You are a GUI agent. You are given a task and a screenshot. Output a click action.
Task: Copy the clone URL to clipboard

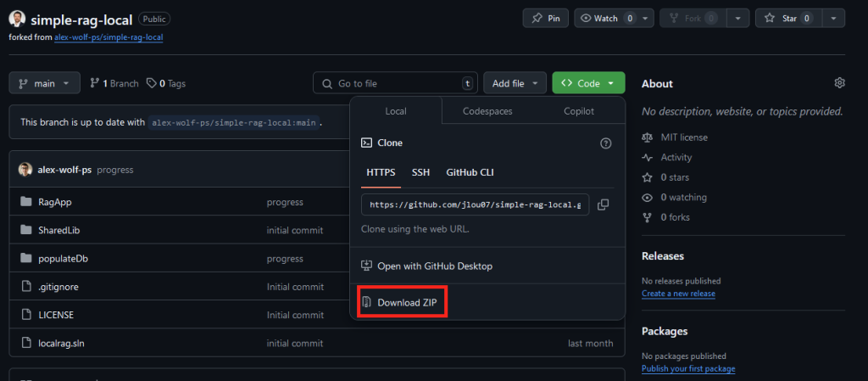coord(604,205)
